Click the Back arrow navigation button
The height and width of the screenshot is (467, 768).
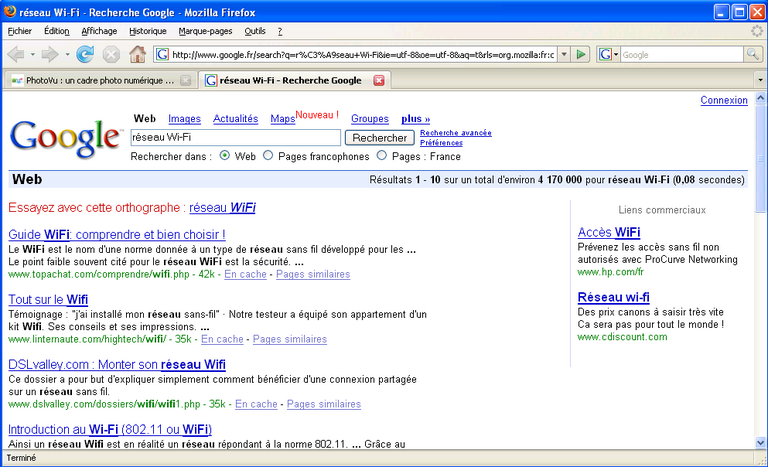(x=16, y=54)
